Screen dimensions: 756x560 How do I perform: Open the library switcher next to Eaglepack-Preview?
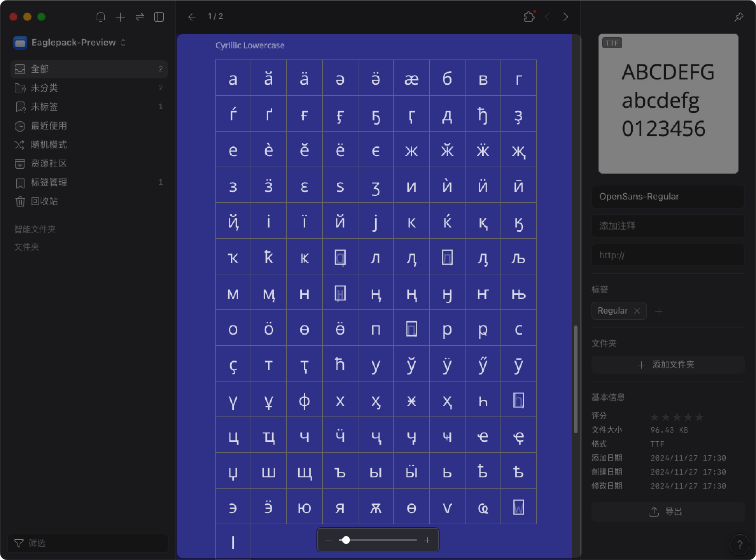tap(123, 42)
